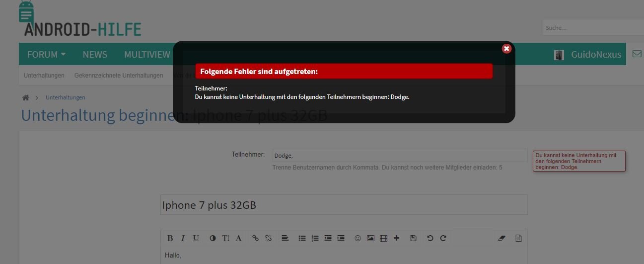Click the indent icon

tap(341, 238)
